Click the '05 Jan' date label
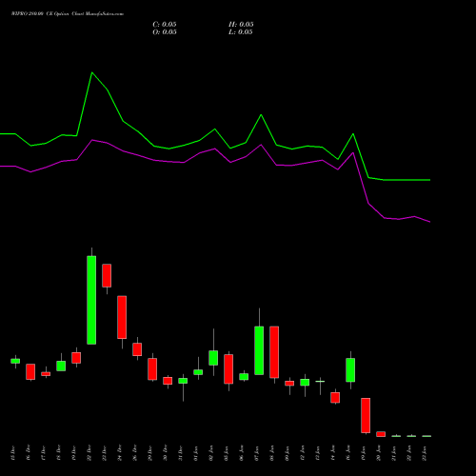Screen dimensions: 476x476 [x=227, y=453]
